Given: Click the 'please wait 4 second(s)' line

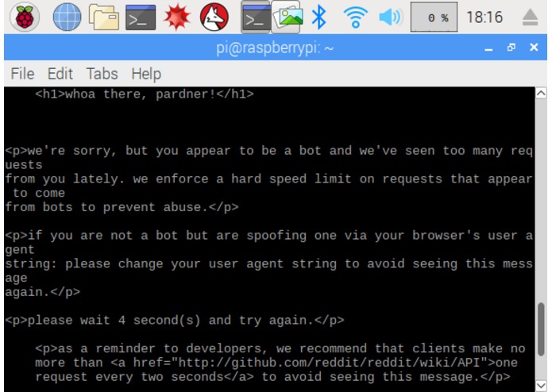Looking at the screenshot, I should click(175, 321).
